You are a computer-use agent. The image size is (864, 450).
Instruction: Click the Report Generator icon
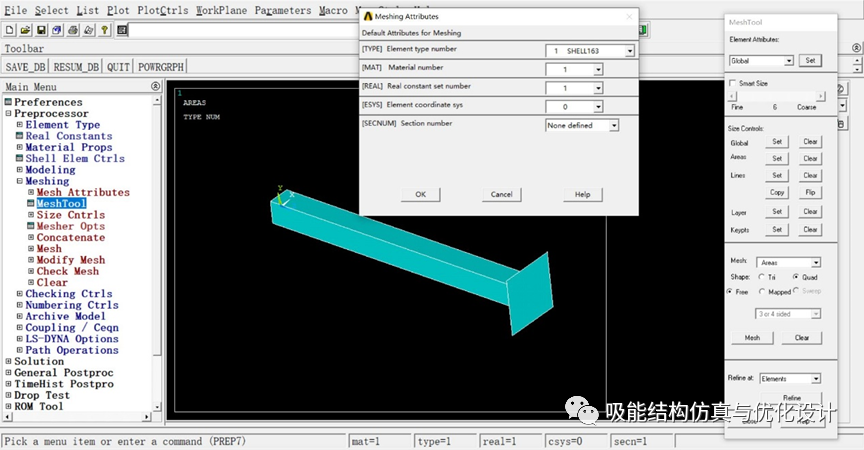click(89, 30)
